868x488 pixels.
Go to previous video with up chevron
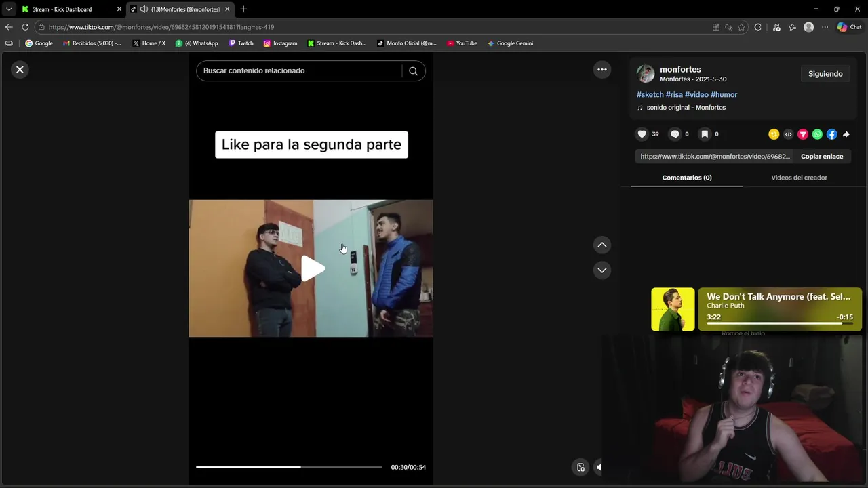(601, 245)
